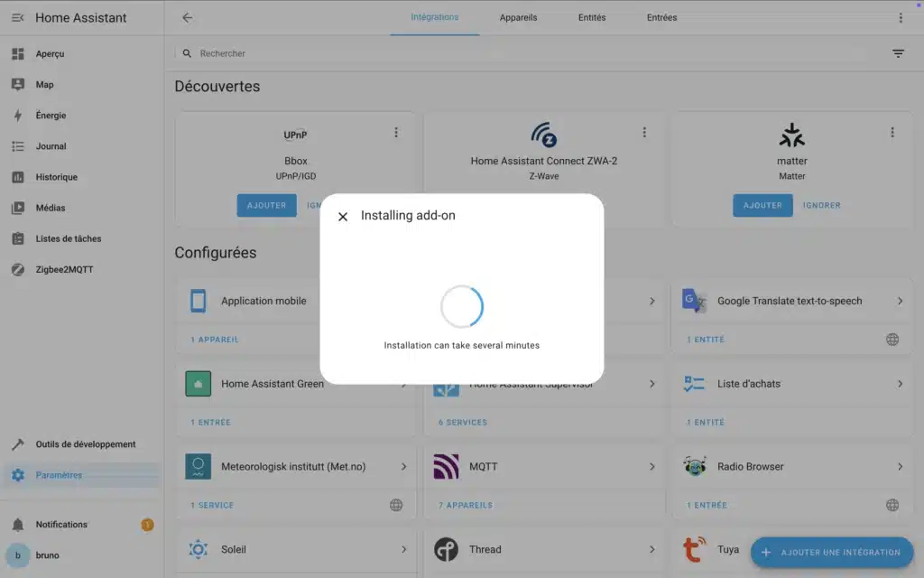Click the Matter logo icon
The height and width of the screenshot is (578, 924).
tap(792, 135)
